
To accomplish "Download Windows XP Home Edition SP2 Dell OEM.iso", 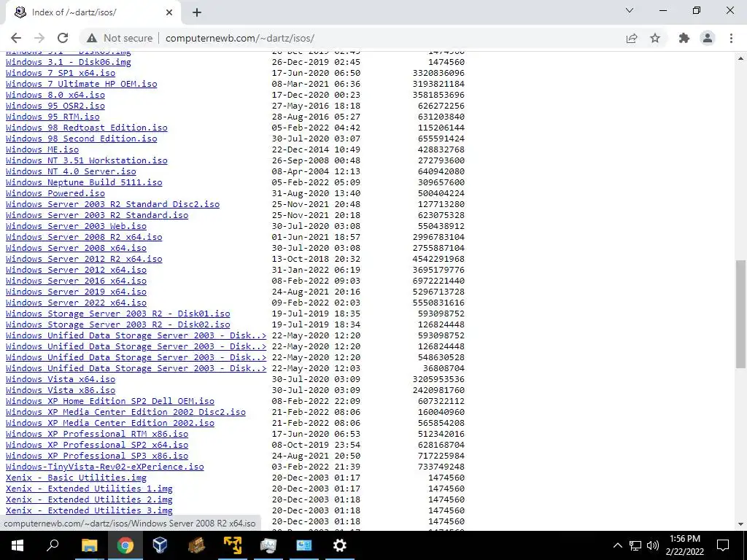I will point(110,402).
